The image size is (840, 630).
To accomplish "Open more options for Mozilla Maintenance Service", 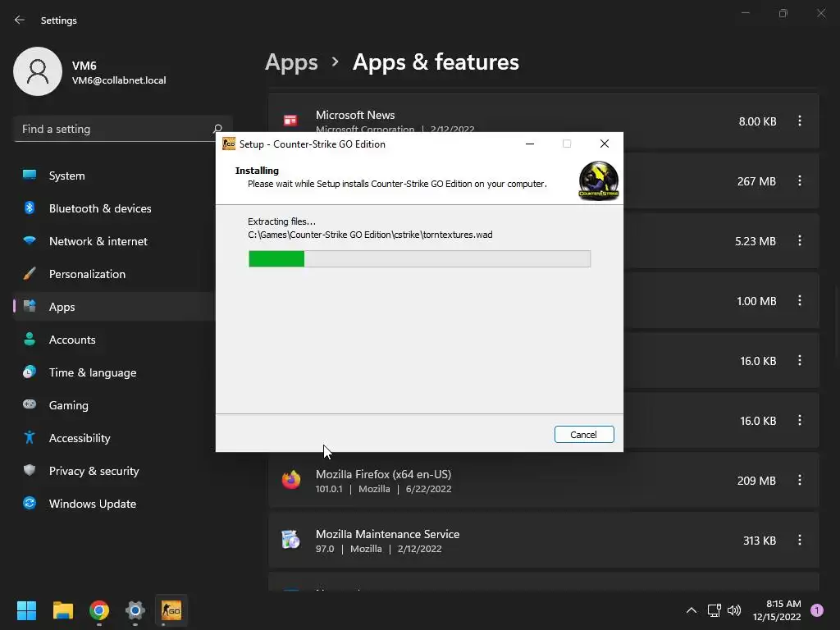I will coord(799,540).
